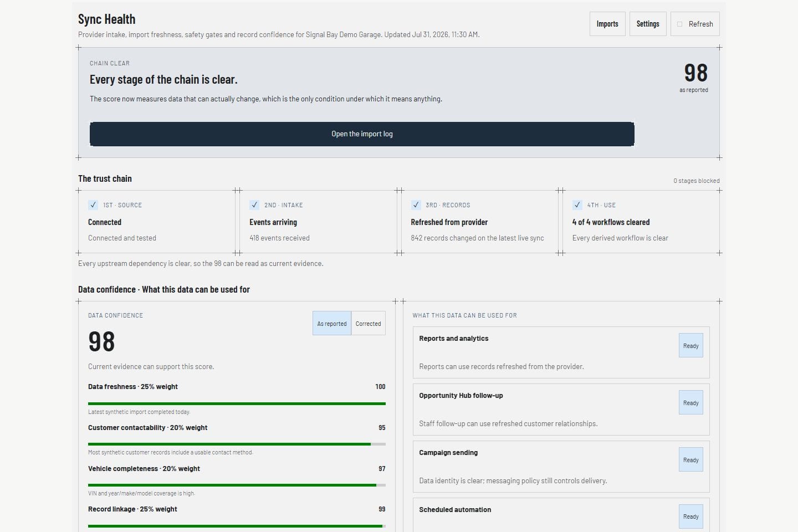Click the Customer contactability 20% weight label
Image resolution: width=798 pixels, height=532 pixels.
click(x=148, y=428)
